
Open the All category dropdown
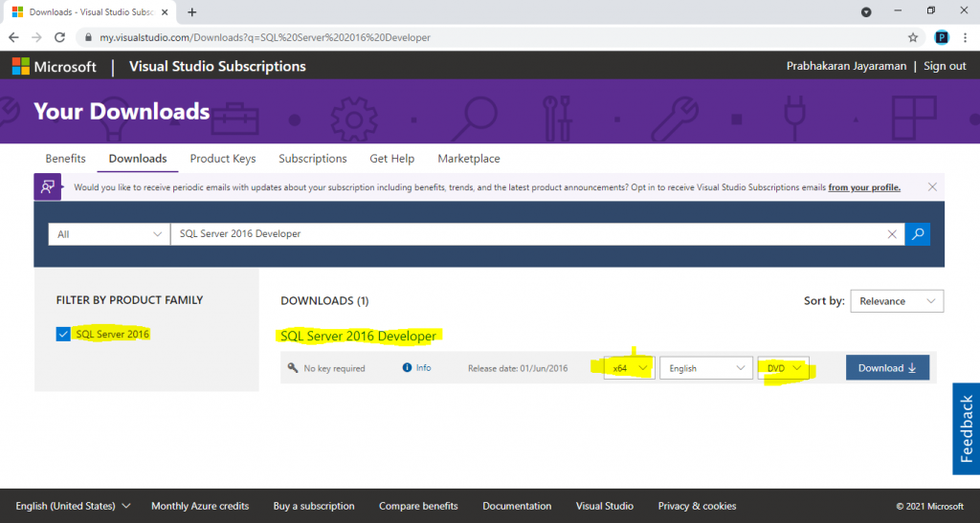click(109, 234)
